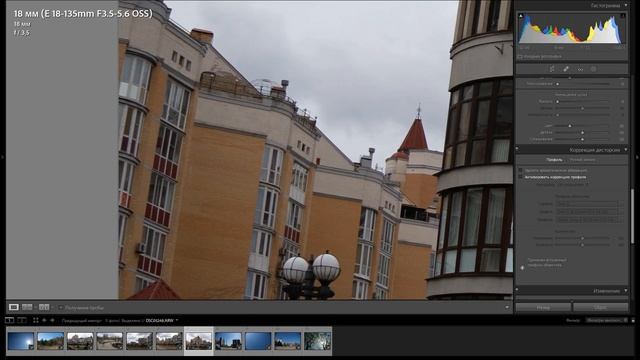Viewport: 640px width, 360px height.
Task: Toggle the original photo checkbox under histogram
Action: click(x=520, y=57)
